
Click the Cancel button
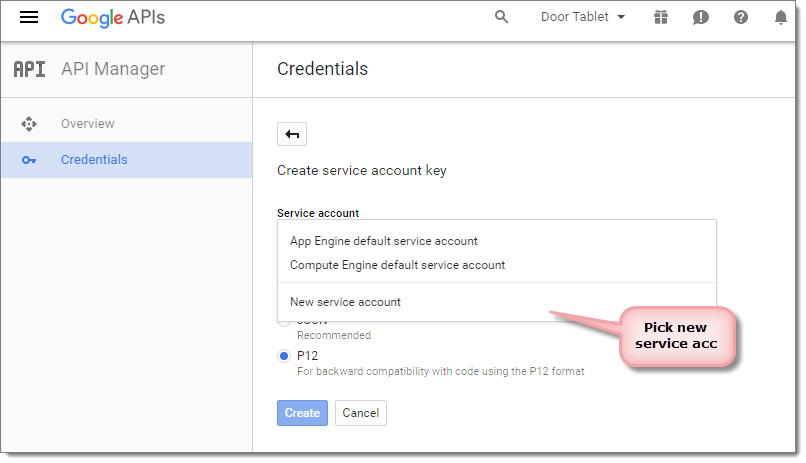[x=361, y=413]
